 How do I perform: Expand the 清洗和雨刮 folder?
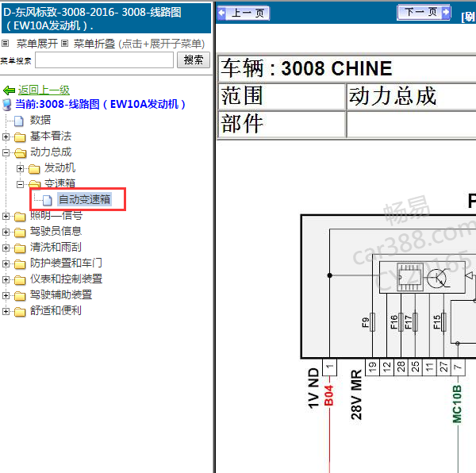click(x=6, y=248)
